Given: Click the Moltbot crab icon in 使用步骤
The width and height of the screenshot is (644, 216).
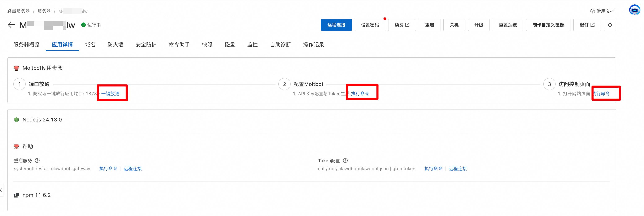Looking at the screenshot, I should pyautogui.click(x=16, y=68).
